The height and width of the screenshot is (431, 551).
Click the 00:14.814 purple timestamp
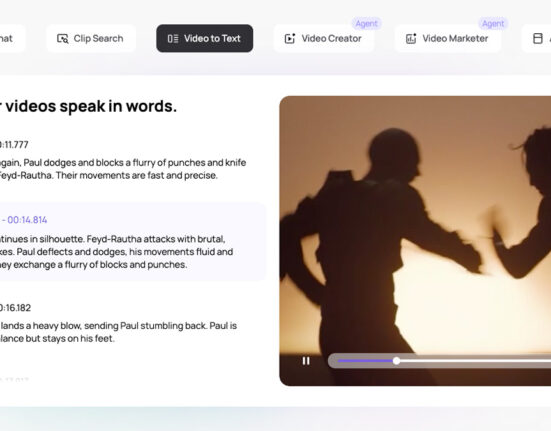24,220
